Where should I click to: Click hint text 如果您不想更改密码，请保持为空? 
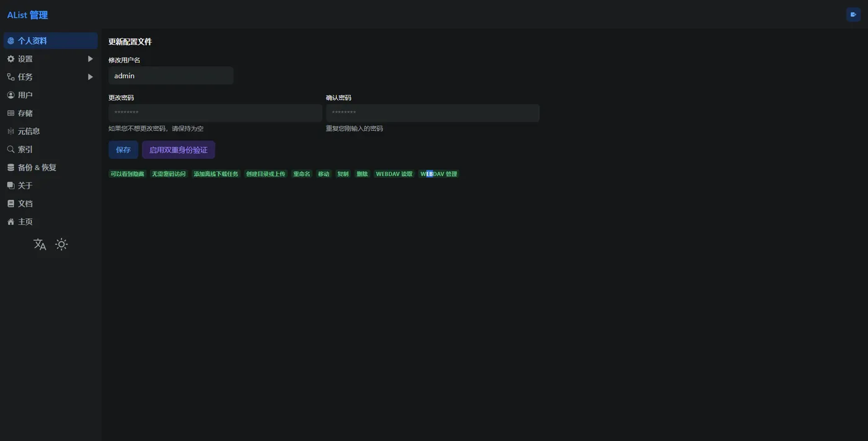(156, 128)
